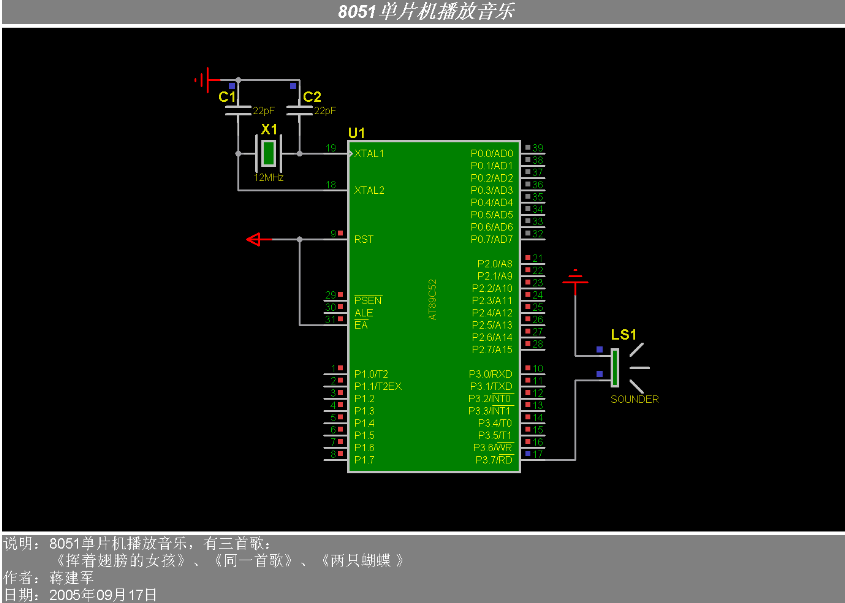
Task: Click the P1.4 pin label
Action: (364, 423)
